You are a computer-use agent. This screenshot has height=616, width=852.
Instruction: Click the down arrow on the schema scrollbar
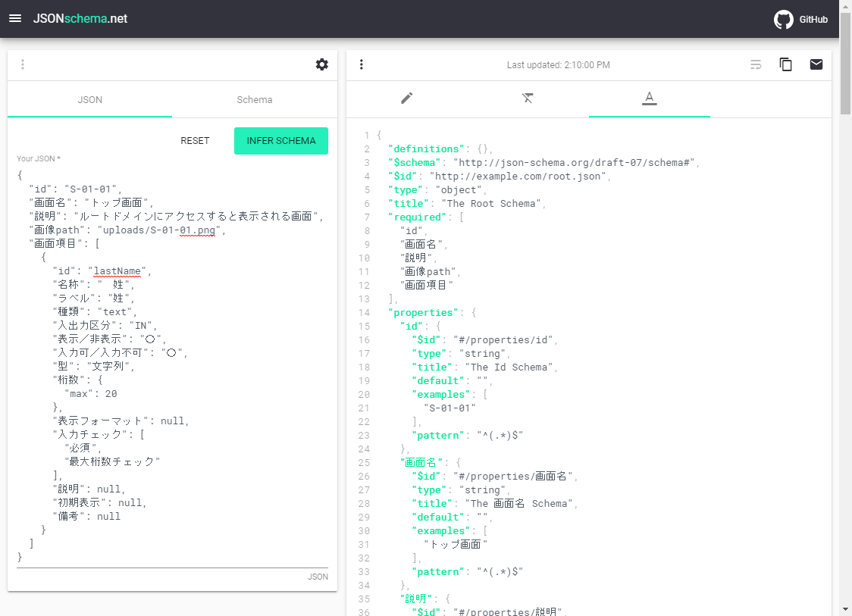[845, 608]
